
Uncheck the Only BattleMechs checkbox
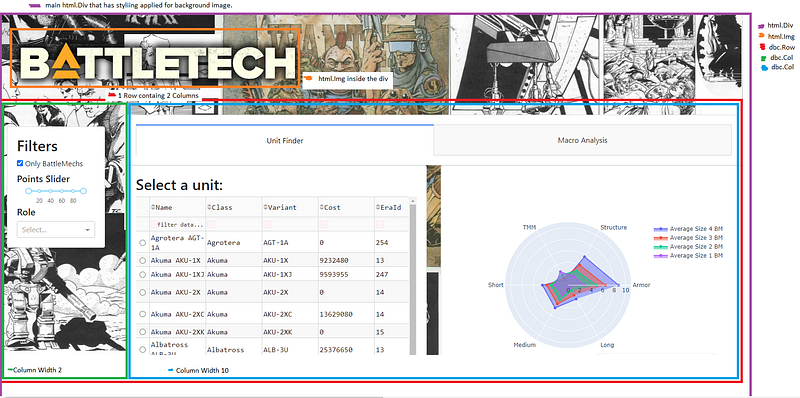(x=20, y=163)
